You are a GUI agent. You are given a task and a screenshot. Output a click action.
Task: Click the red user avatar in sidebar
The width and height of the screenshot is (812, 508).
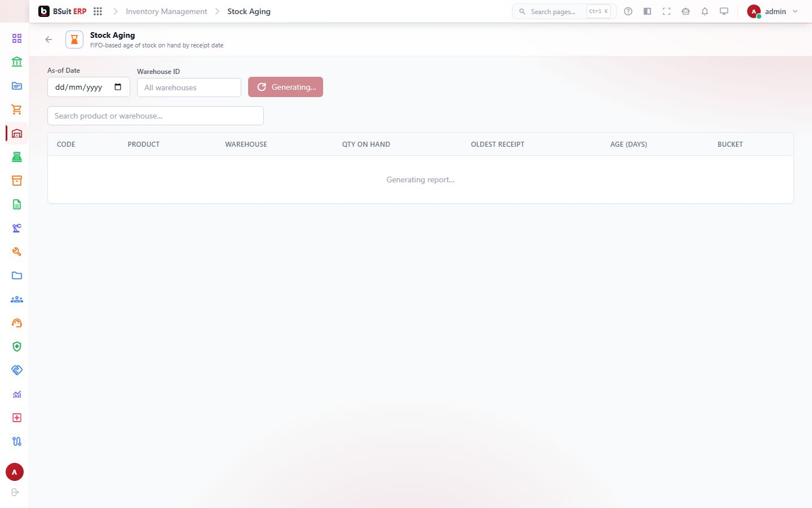15,472
